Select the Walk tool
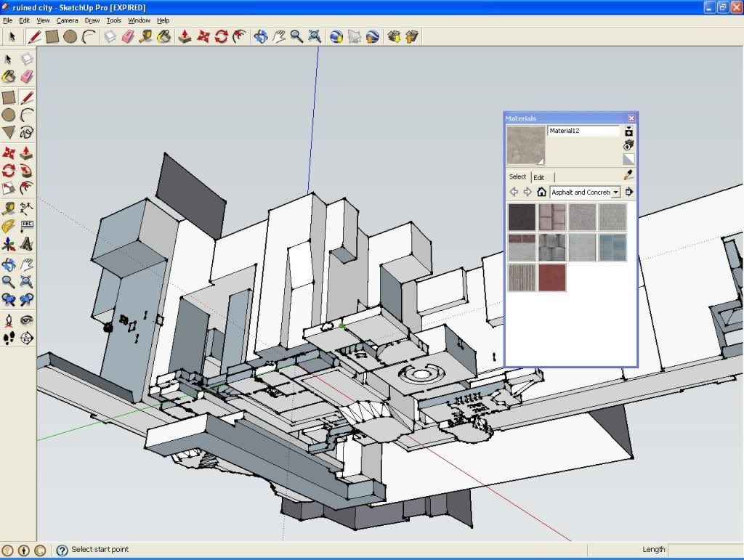Image resolution: width=744 pixels, height=560 pixels. [x=9, y=338]
